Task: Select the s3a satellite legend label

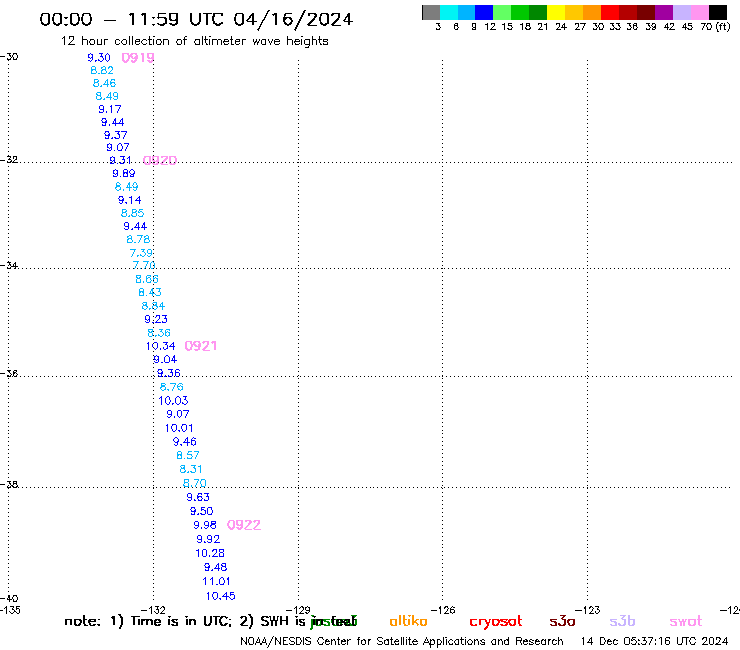Action: [x=562, y=621]
